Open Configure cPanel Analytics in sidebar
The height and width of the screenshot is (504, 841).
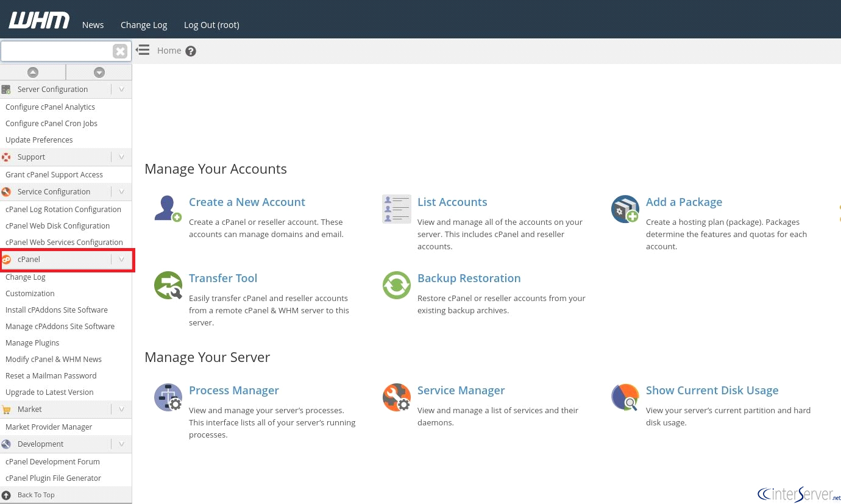pos(50,107)
